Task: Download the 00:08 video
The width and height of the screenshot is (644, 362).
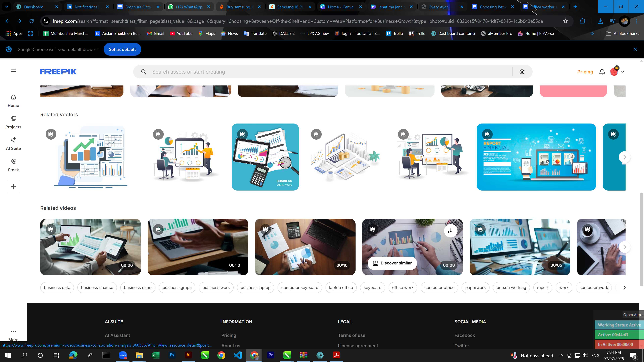Action: tap(450, 231)
